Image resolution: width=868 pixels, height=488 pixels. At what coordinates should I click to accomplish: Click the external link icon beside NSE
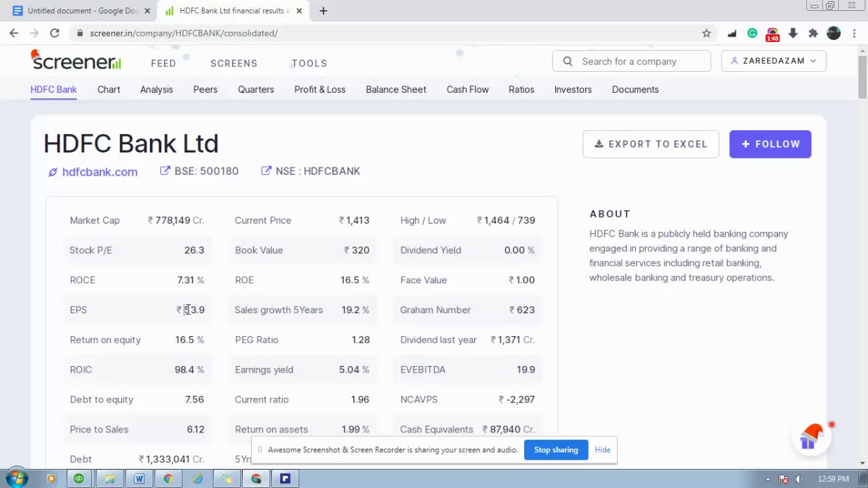(x=266, y=171)
